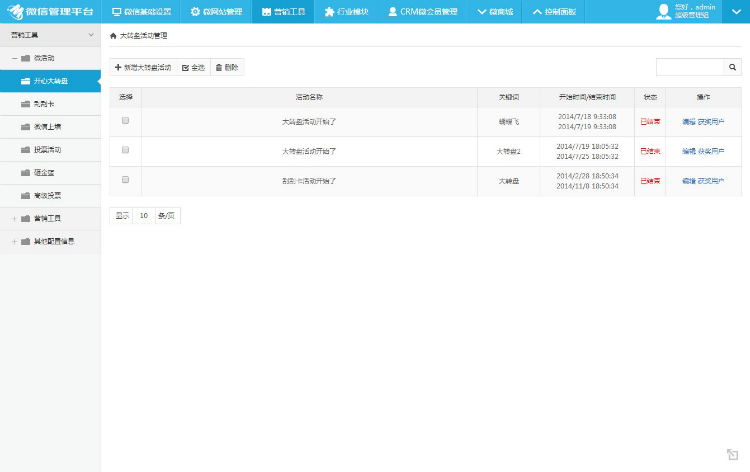Viewport: 750px width, 472px height.
Task: Click the 新增大转盘活动 add button
Action: tap(143, 67)
